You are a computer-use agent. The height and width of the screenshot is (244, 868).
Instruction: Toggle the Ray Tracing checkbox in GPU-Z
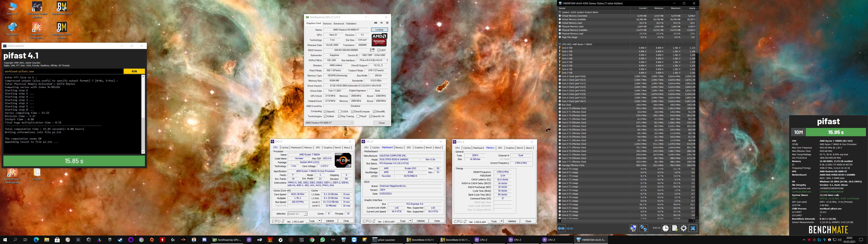pos(339,117)
